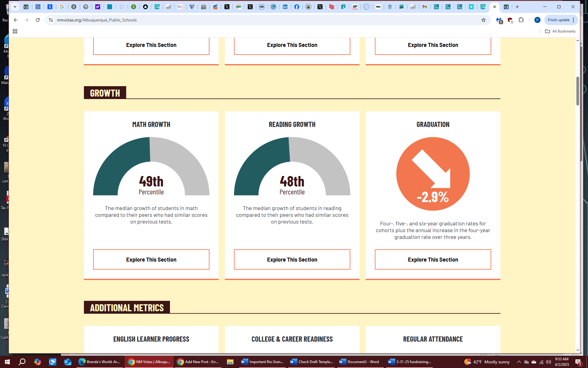
Task: Open the Chrome profile avatar
Action: pyautogui.click(x=537, y=20)
